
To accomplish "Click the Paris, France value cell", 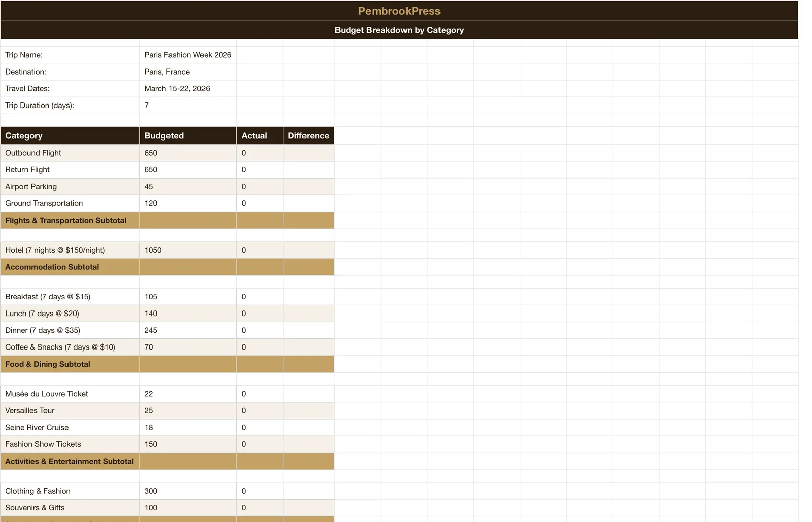I will (x=188, y=72).
